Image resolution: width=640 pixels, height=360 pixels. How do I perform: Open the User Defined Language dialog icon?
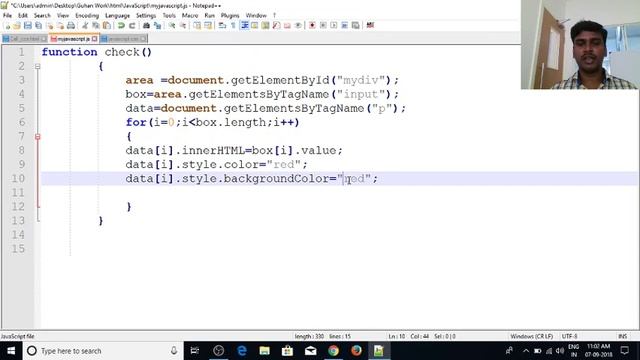click(x=255, y=26)
